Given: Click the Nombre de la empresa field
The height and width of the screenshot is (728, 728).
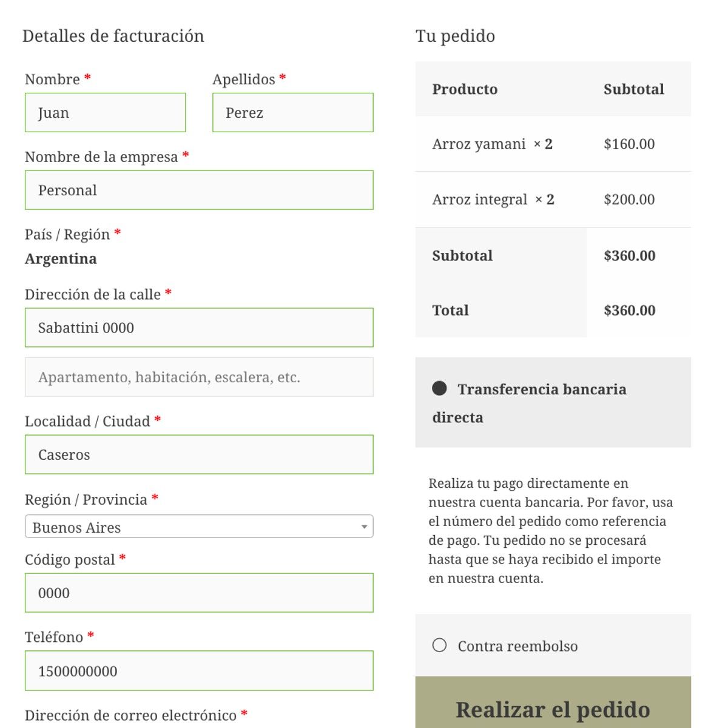Looking at the screenshot, I should [199, 190].
